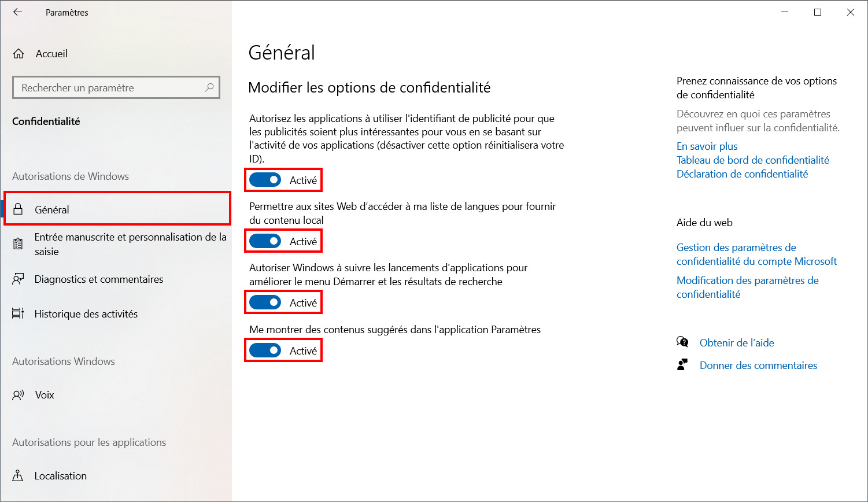Turn off app launch tracking toggle
The height and width of the screenshot is (502, 868).
pyautogui.click(x=265, y=302)
